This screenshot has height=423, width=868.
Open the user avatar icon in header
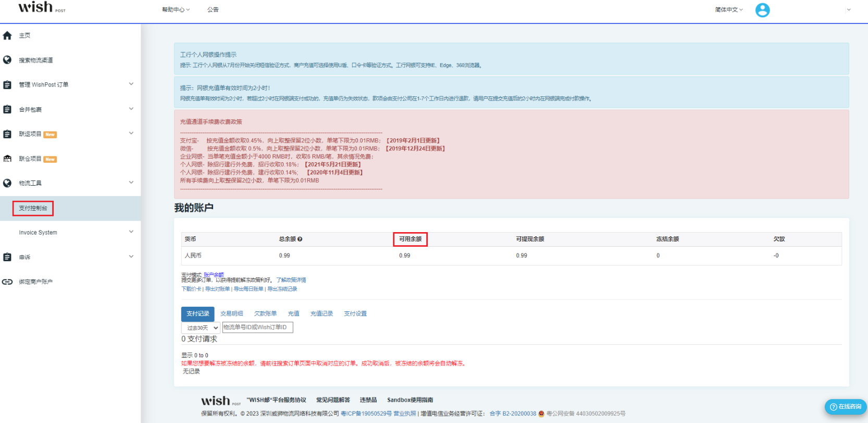[762, 10]
